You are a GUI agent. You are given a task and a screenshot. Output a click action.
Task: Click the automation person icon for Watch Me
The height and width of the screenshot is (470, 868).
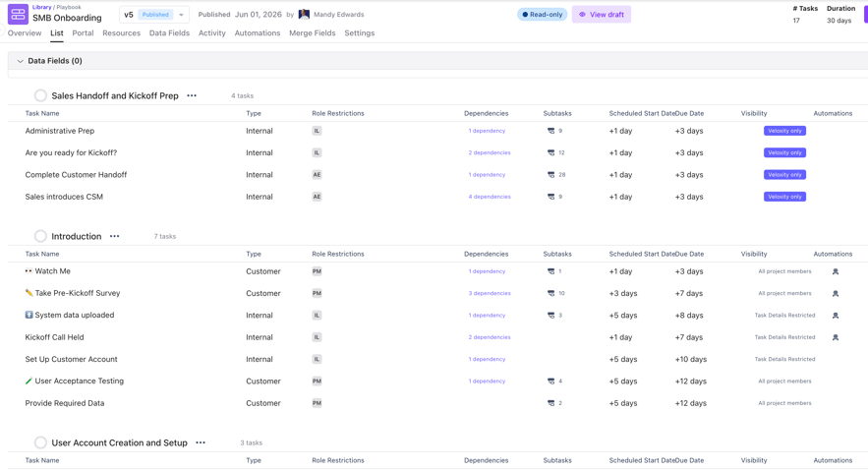[836, 271]
